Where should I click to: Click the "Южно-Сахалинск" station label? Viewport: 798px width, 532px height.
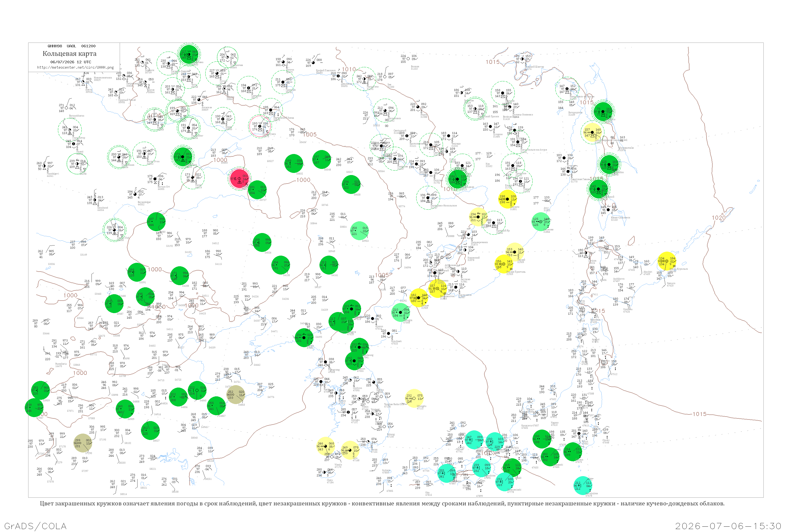620,218
